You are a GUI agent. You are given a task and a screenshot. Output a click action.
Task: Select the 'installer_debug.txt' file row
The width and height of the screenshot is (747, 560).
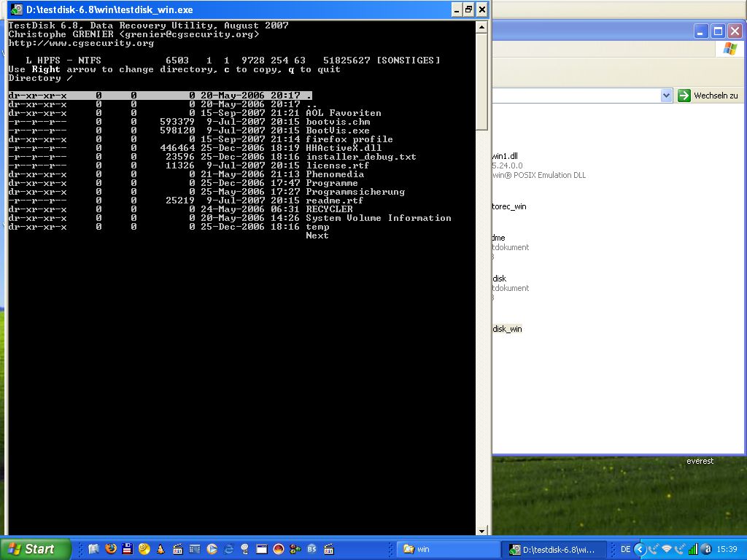(x=212, y=157)
